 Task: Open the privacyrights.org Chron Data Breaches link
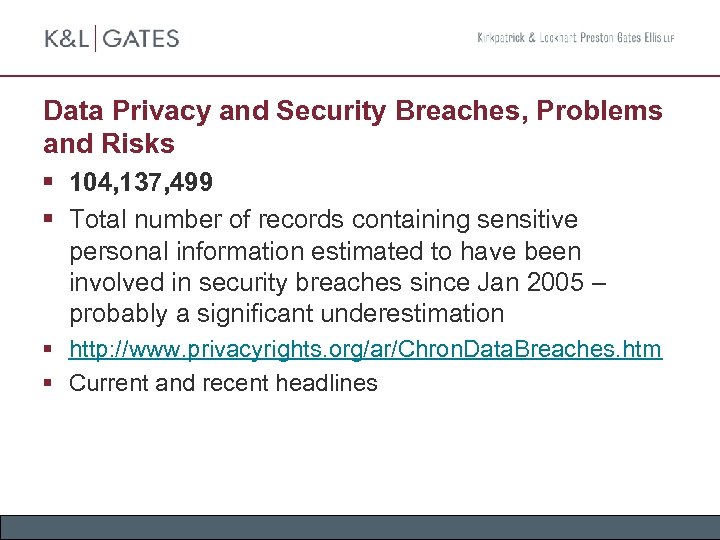pos(365,349)
